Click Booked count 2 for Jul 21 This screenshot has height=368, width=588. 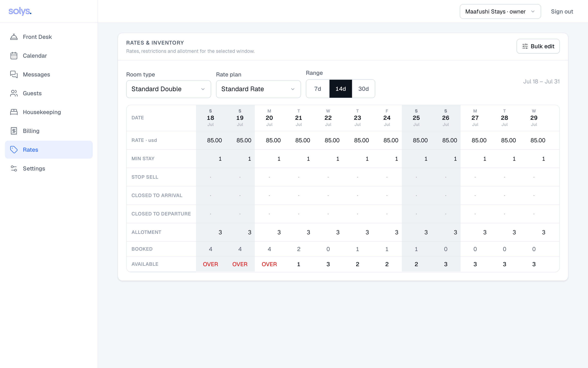click(x=299, y=249)
